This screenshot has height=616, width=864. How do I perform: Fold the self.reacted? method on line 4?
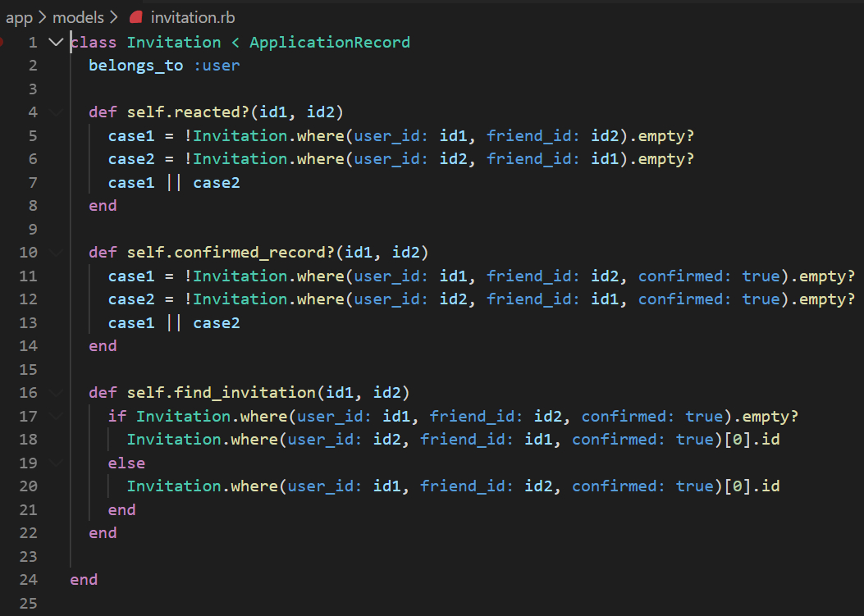click(56, 112)
